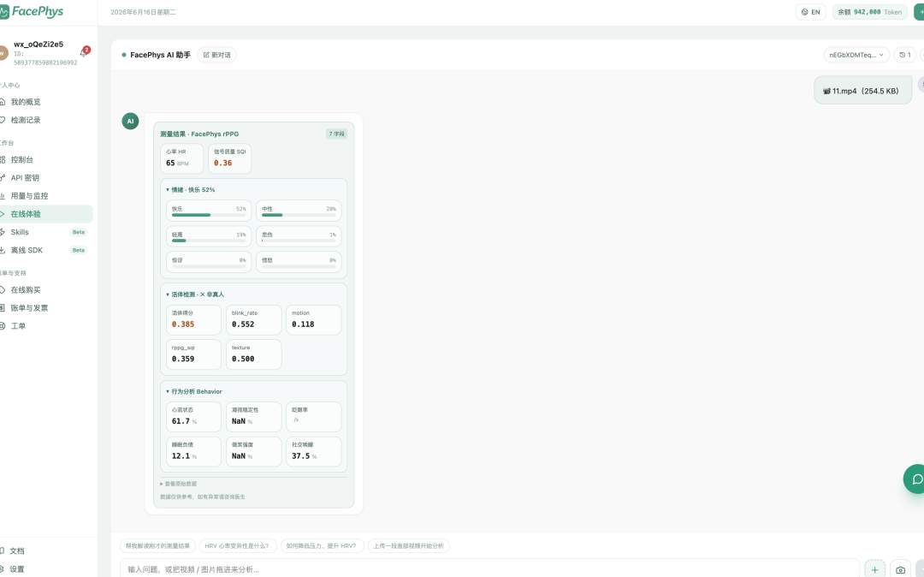The width and height of the screenshot is (924, 577).
Task: Click the 中性 28% emotion progress bar
Action: [x=299, y=215]
